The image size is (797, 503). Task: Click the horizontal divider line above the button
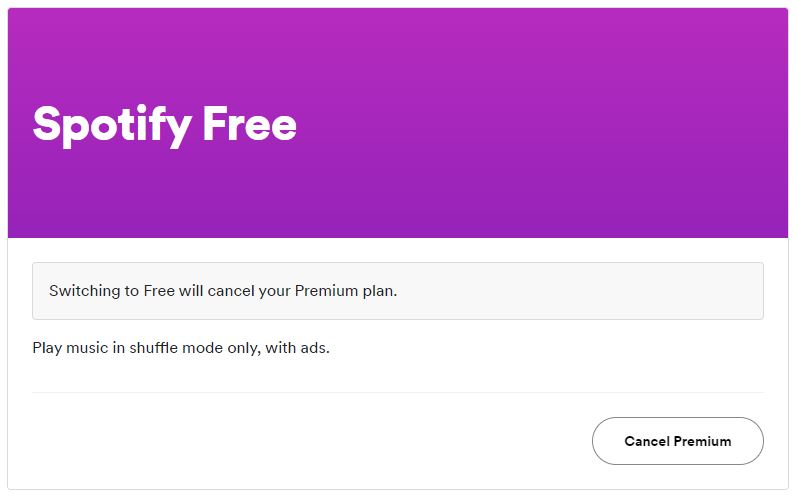(398, 392)
